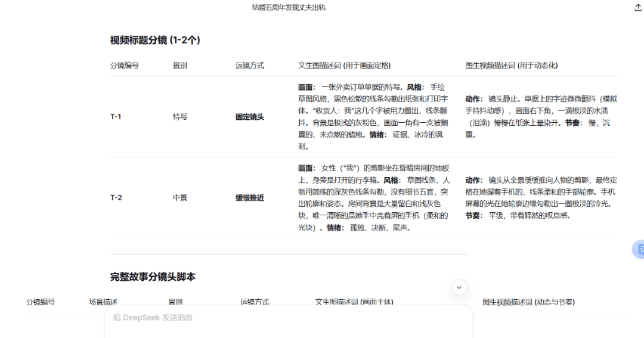Select the 'T-1' shot number cell
This screenshot has height=338, width=644.
(x=116, y=117)
